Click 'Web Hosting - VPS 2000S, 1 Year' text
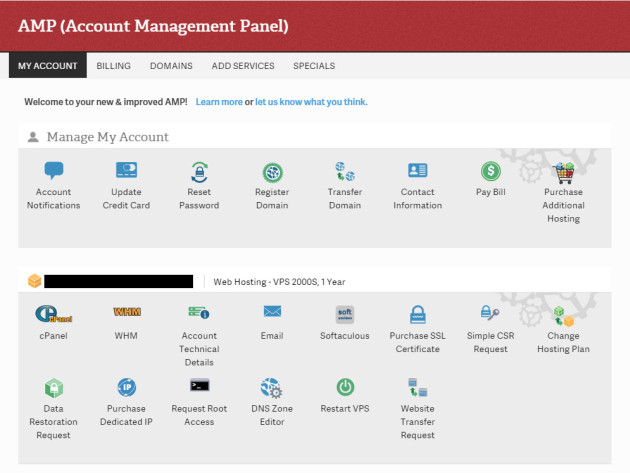The width and height of the screenshot is (630, 473). tap(279, 282)
